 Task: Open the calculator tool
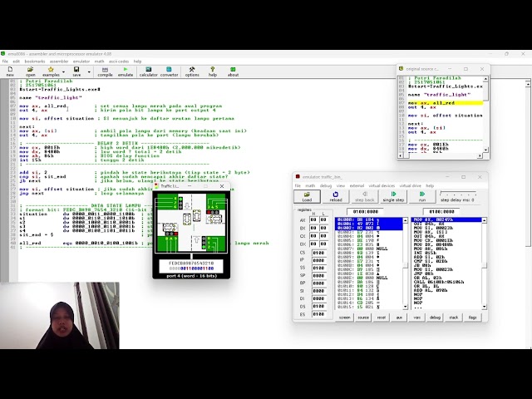(148, 71)
